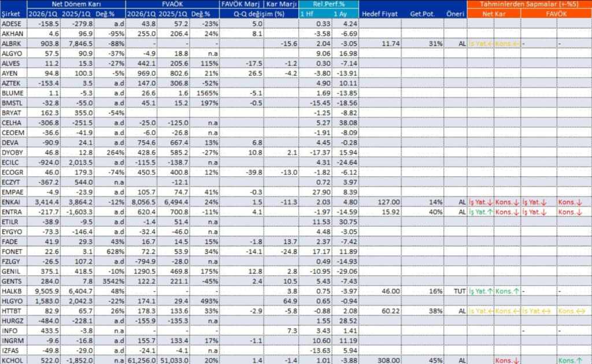Select "Tahminlerden Sapmalar (+-%5)" orange header

tap(529, 4)
